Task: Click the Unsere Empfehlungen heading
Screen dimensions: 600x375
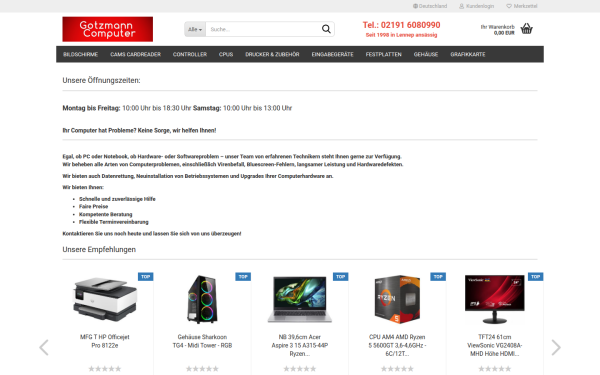Action: (99, 249)
